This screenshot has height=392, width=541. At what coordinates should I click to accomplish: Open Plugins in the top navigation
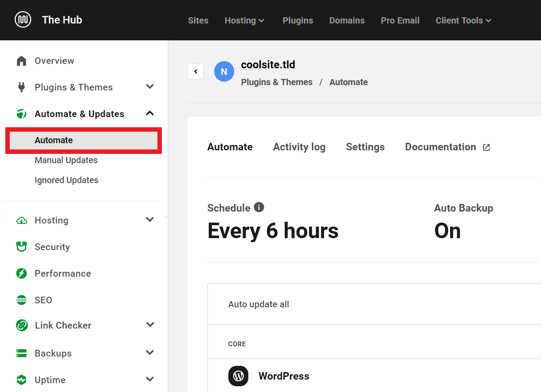(x=298, y=20)
